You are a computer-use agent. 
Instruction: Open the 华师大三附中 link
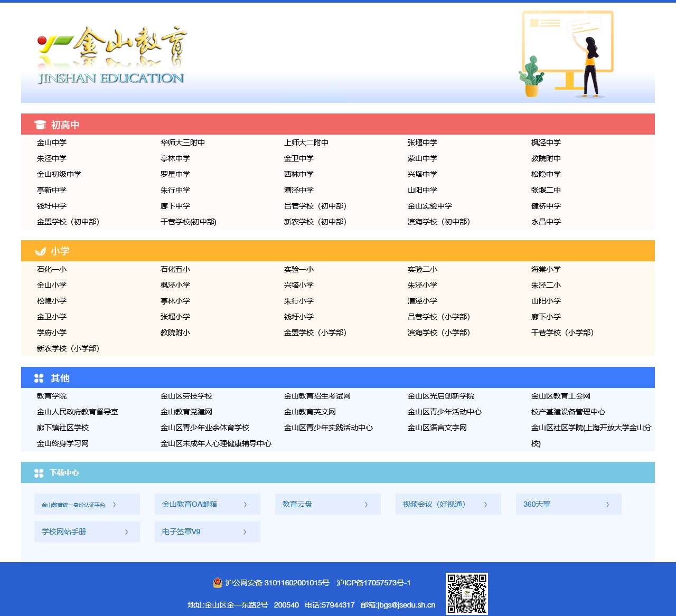click(x=183, y=143)
